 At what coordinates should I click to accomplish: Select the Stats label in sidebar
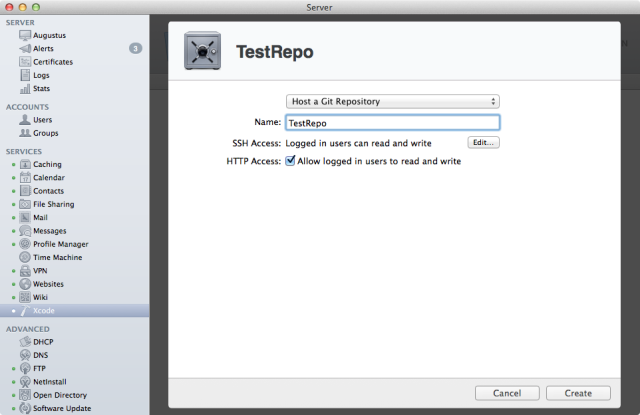42,89
